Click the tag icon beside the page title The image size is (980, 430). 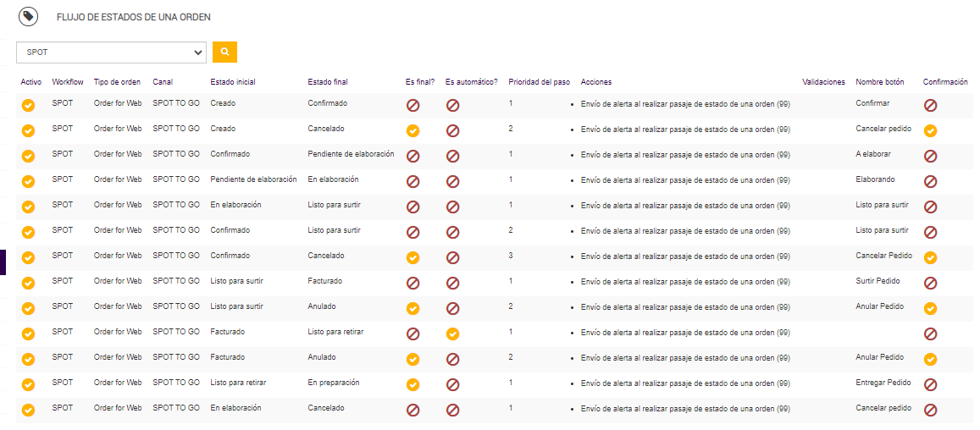pos(29,16)
